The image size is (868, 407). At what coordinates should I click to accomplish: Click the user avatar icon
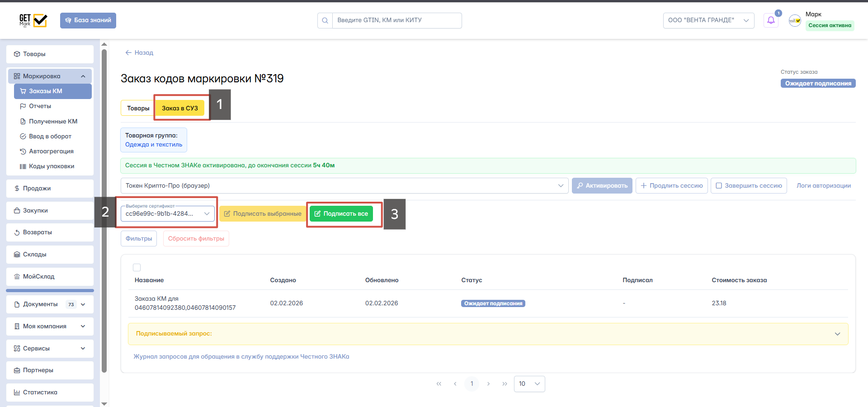(795, 20)
